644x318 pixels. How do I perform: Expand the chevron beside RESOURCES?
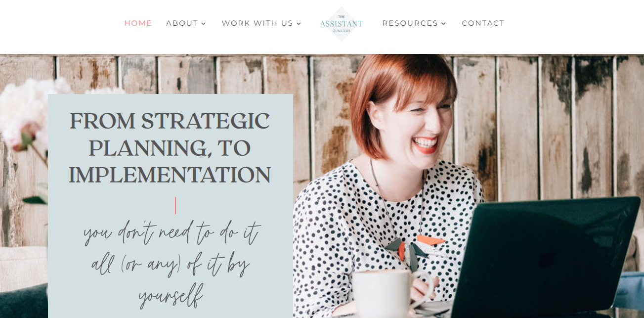coord(443,24)
